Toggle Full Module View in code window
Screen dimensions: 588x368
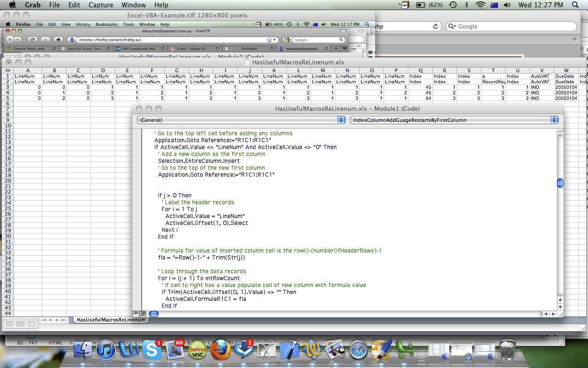click(x=143, y=314)
